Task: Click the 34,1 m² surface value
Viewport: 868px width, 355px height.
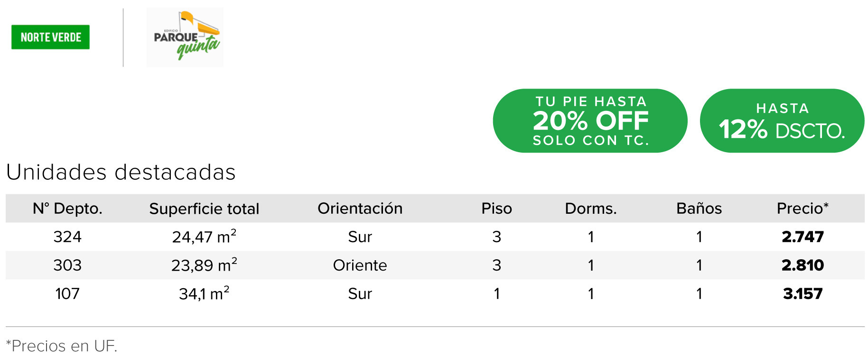Action: 204,293
